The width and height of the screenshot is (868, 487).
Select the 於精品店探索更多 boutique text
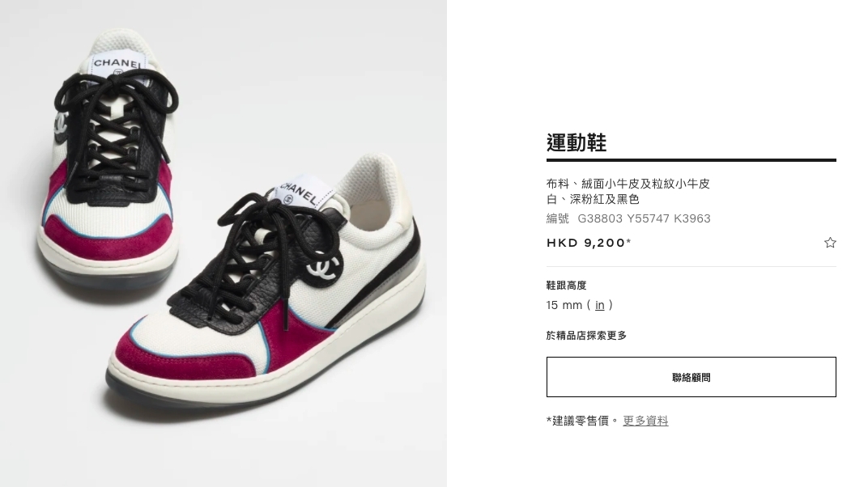(x=586, y=335)
